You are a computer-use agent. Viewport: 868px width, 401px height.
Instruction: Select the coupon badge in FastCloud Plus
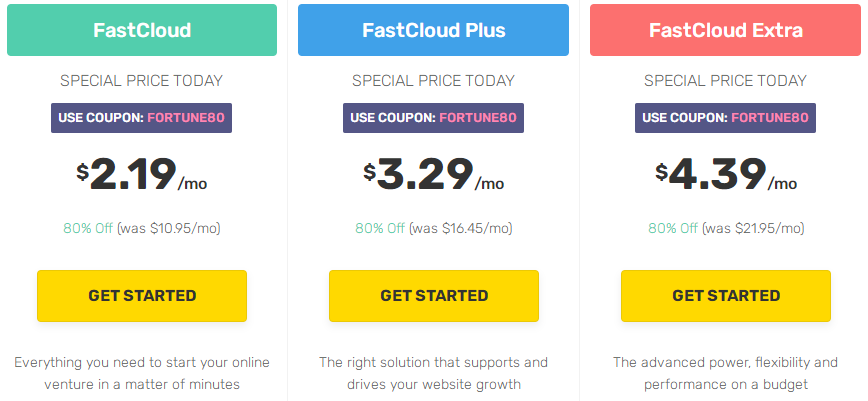[x=433, y=118]
